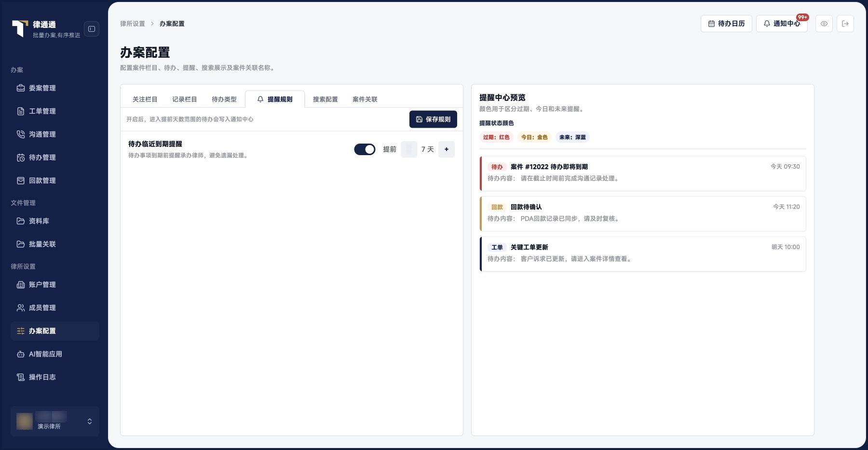Screen dimensions: 868x450
Task: Click the 律所设置 breadcrumb link
Action: pos(133,24)
